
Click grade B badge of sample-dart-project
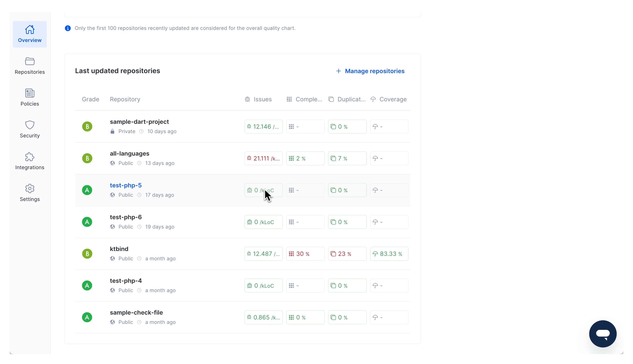pyautogui.click(x=87, y=126)
